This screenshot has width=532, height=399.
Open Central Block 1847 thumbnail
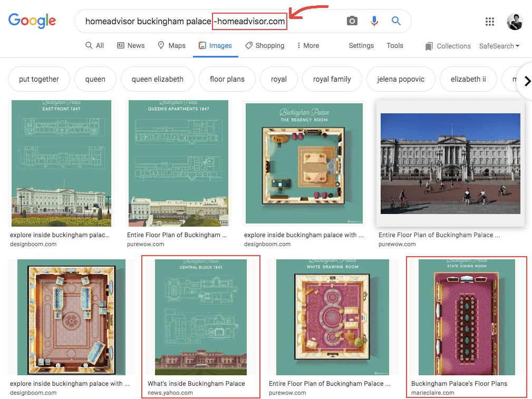click(201, 317)
